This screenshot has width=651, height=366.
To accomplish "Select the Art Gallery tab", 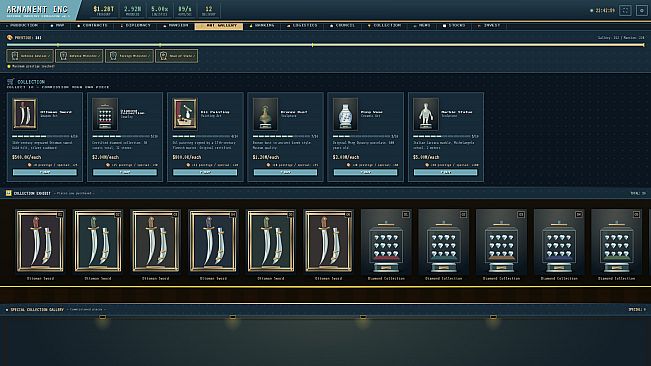I will coord(219,26).
